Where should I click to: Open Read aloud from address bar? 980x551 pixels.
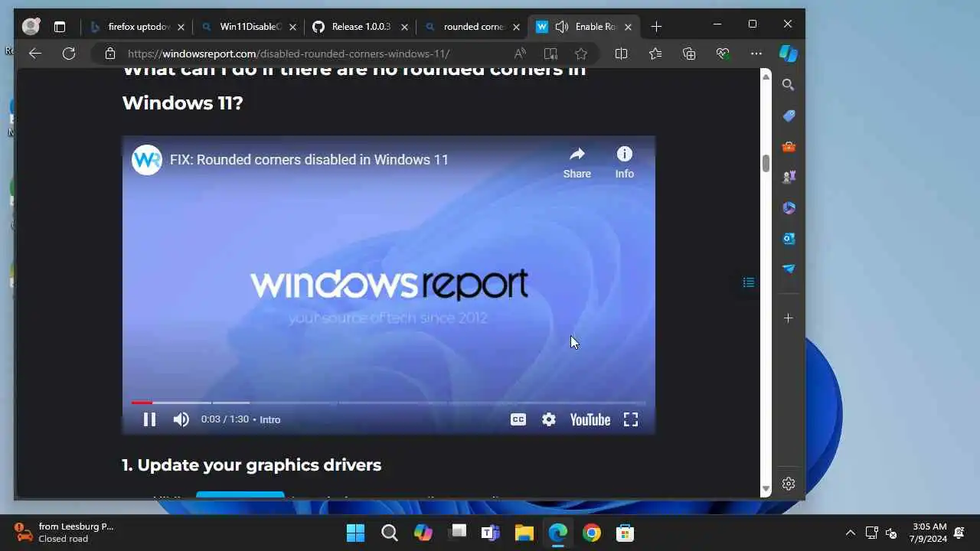[520, 54]
